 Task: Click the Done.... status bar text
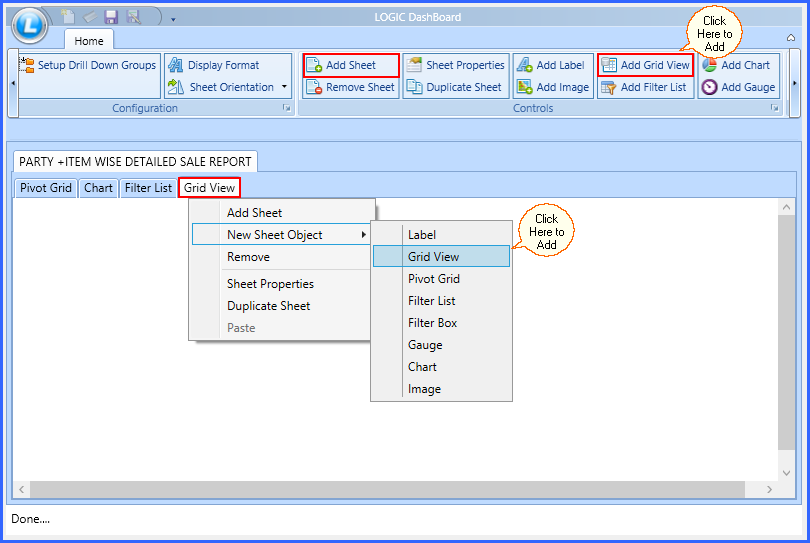(x=30, y=519)
